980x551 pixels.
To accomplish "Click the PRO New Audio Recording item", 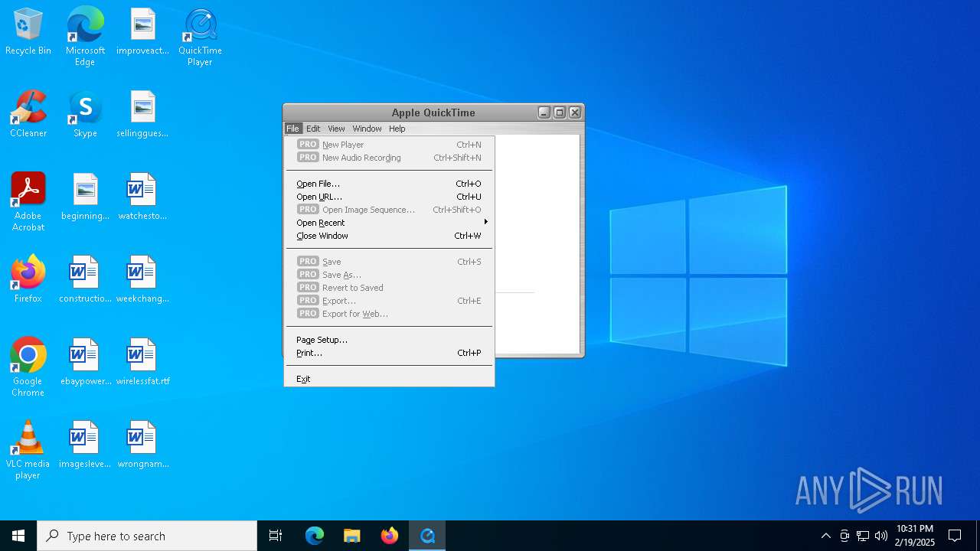I will 389,158.
